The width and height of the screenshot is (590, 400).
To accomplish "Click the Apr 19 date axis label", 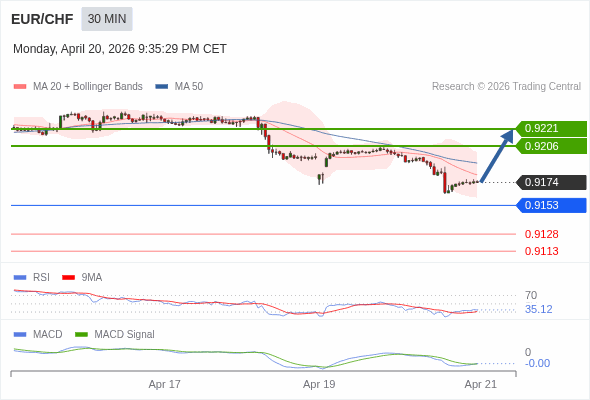I will [319, 385].
